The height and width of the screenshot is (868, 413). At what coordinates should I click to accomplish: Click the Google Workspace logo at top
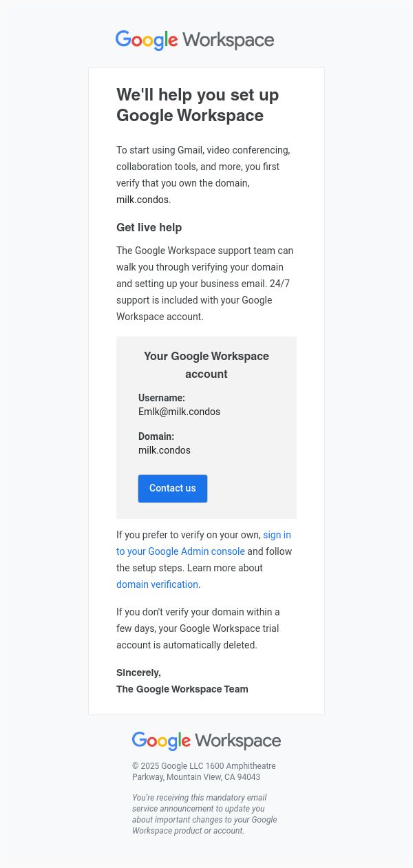tap(195, 40)
